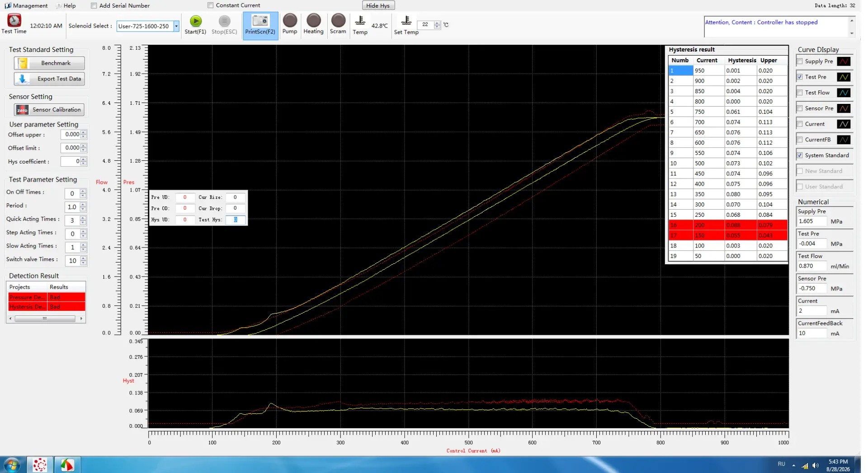Check the Supply Pre curve checkbox
This screenshot has width=868, height=473.
800,61
